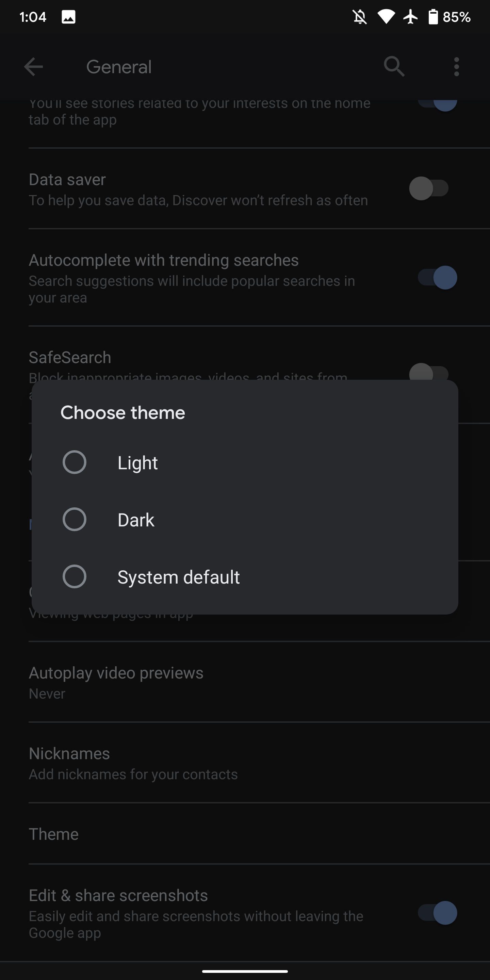Image resolution: width=490 pixels, height=980 pixels.
Task: Tap the battery indicator in the status bar
Action: point(434,16)
